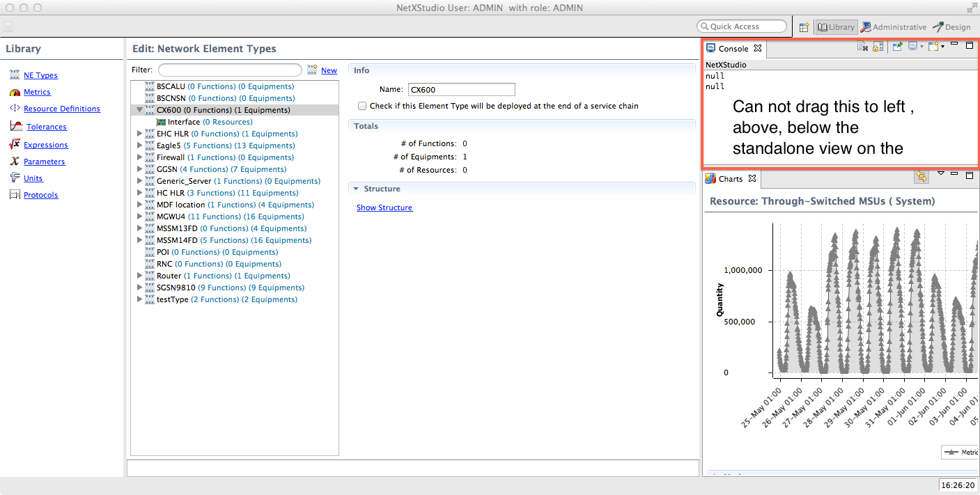Viewport: 980px width, 495px height.
Task: Pin the Console with the pin icon
Action: point(898,47)
